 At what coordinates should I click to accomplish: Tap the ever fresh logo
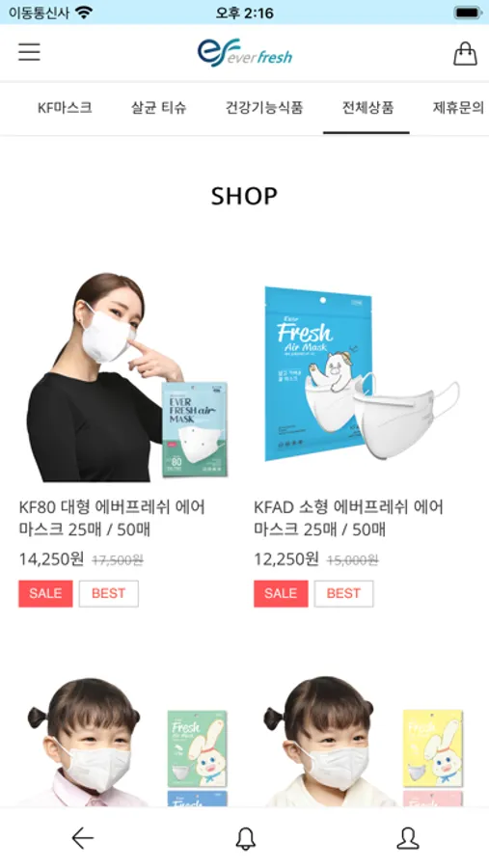[x=244, y=53]
